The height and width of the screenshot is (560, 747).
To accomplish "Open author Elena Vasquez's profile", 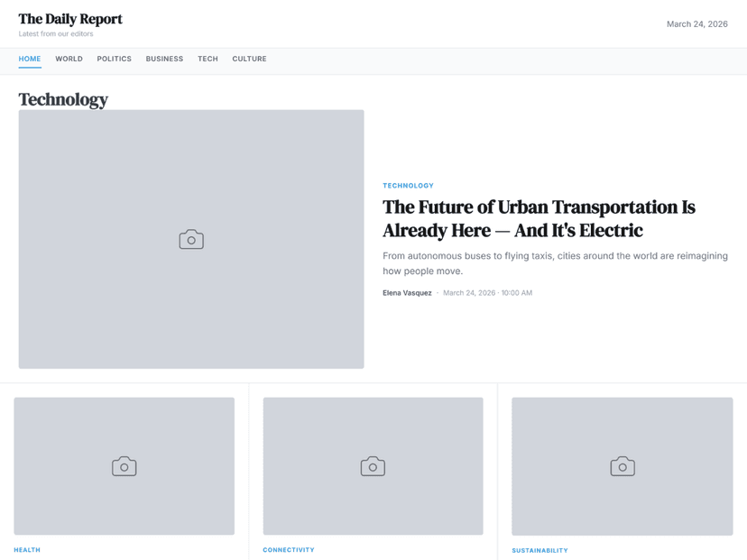I will 407,293.
